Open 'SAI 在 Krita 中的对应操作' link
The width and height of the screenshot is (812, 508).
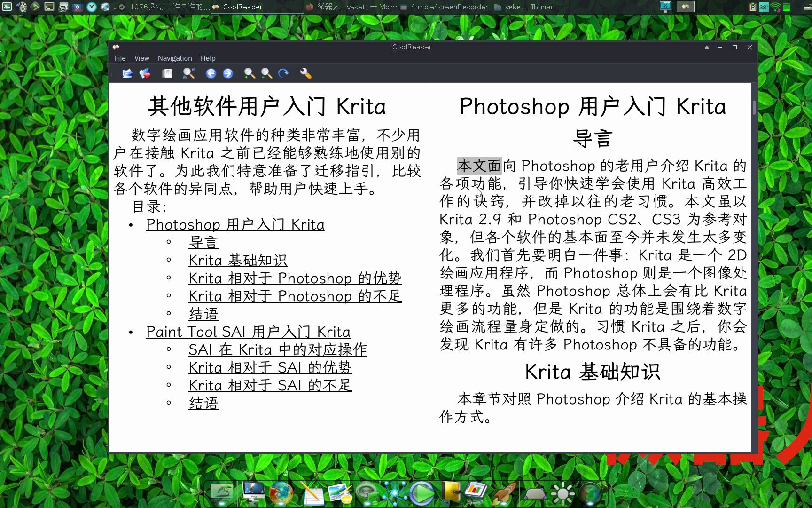coord(278,349)
